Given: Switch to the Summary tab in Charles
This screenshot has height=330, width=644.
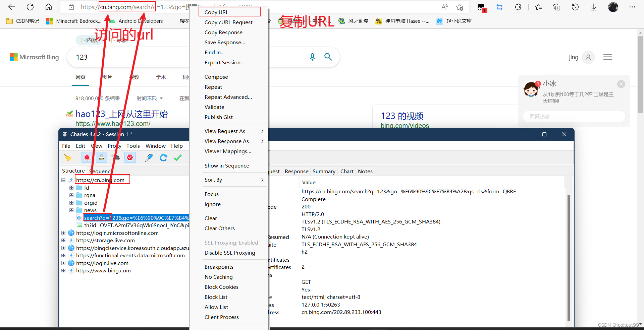Looking at the screenshot, I should 324,171.
